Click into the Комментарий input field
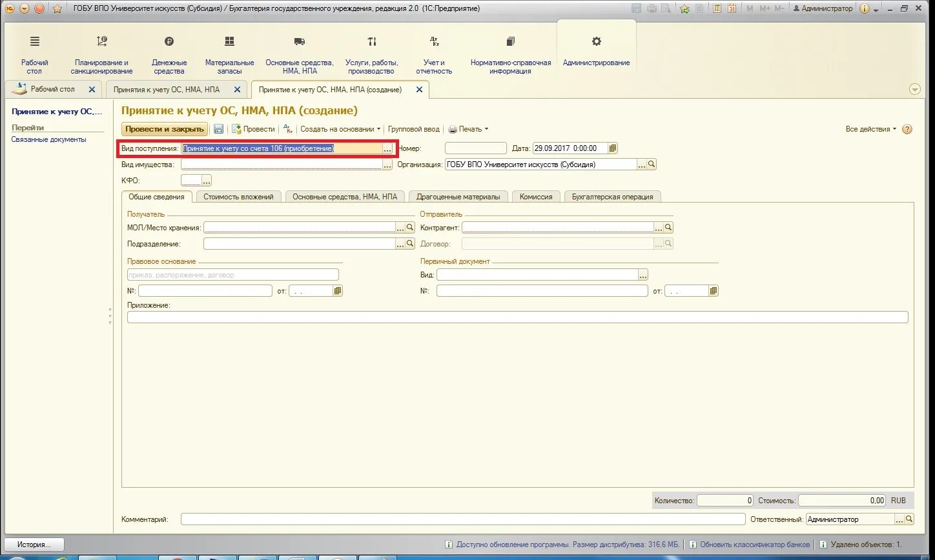 pos(463,519)
